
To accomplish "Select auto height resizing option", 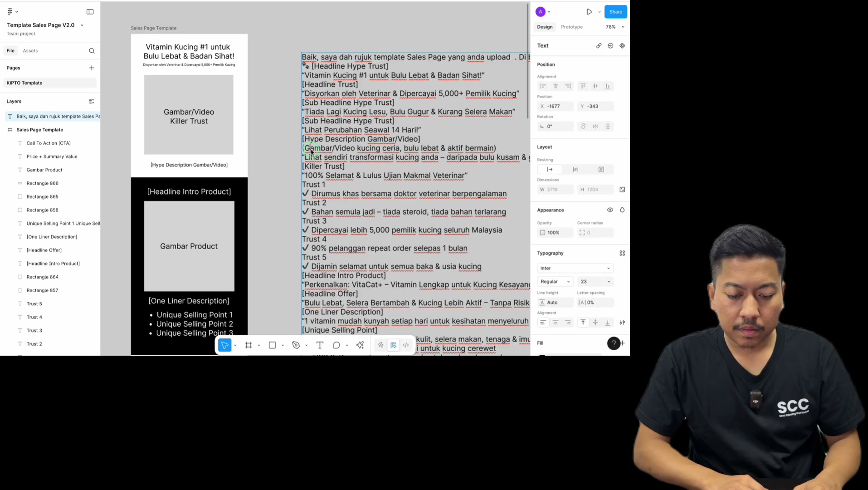I will tap(575, 170).
